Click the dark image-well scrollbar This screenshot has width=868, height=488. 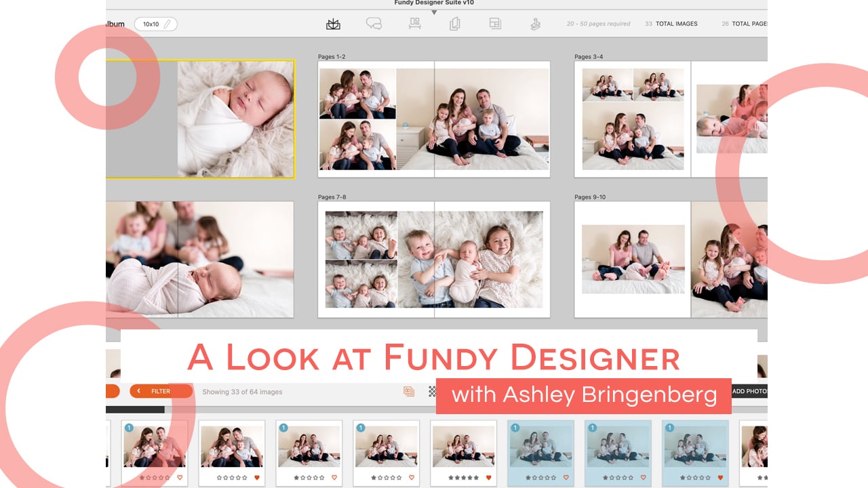(135, 409)
